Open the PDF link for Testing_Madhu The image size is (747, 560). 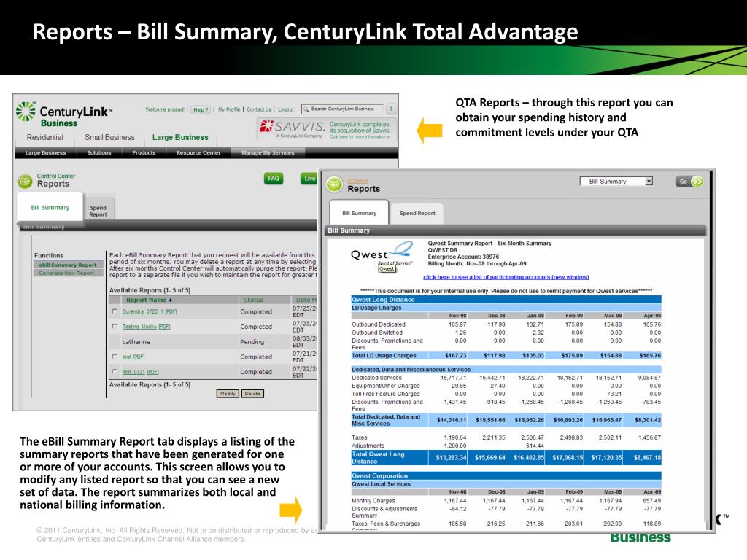pos(164,327)
